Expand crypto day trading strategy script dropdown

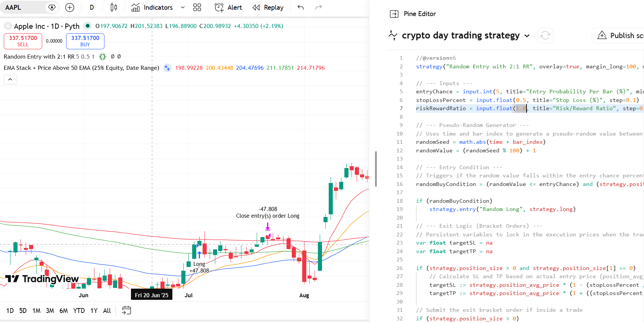point(527,36)
